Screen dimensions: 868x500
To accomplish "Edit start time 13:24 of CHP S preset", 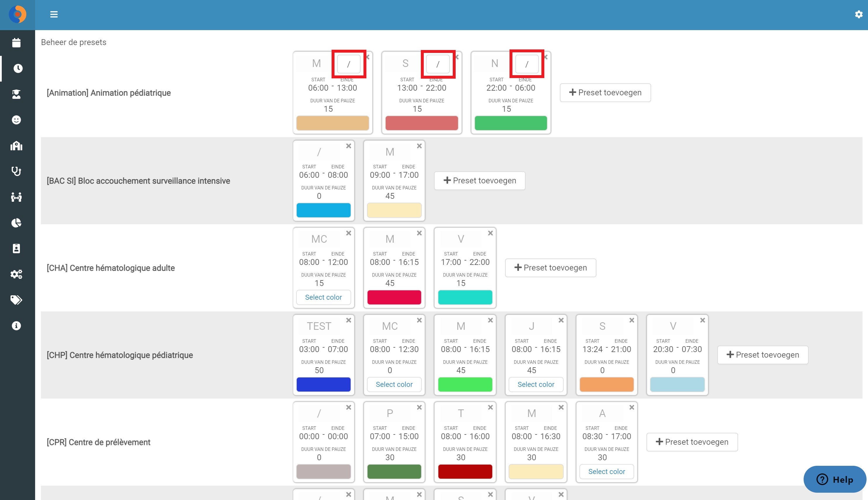I will (x=592, y=349).
